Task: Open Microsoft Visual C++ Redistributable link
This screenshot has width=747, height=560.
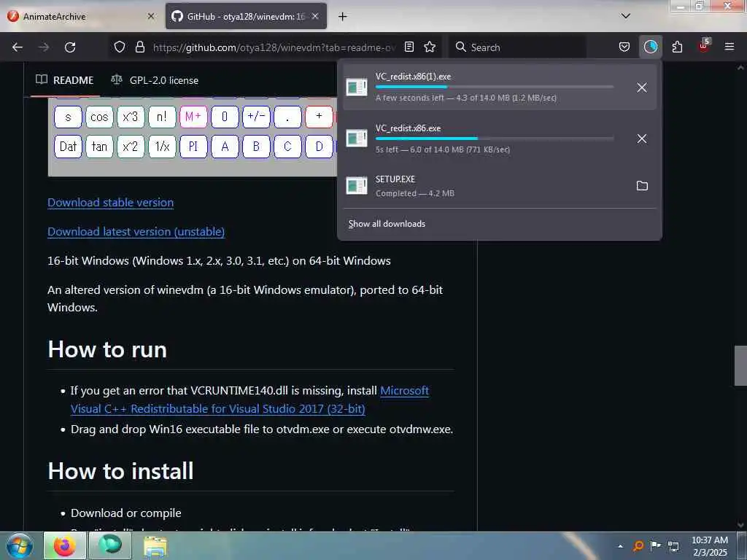Action: [x=217, y=408]
